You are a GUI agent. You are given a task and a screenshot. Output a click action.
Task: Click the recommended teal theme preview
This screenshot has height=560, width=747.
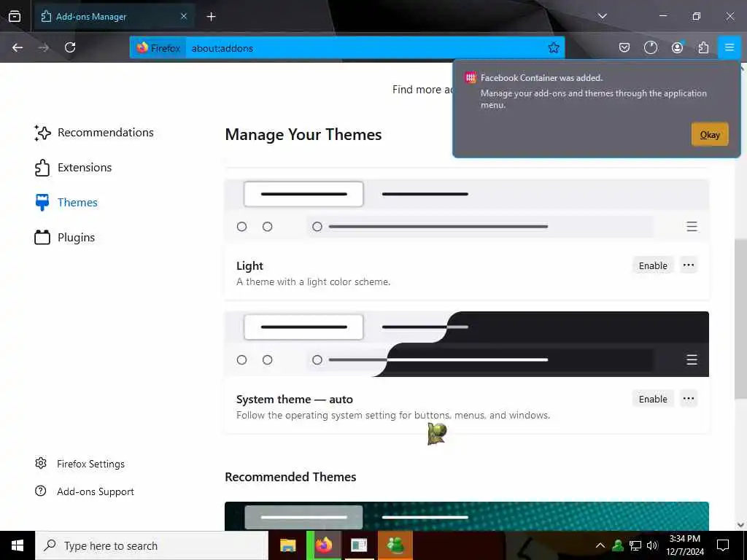[467, 516]
